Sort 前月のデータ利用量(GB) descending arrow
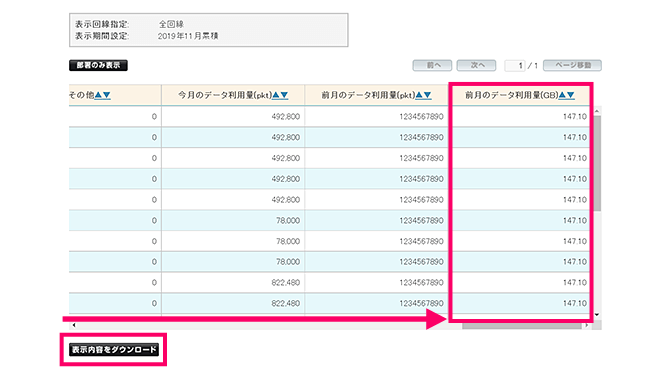The width and height of the screenshot is (672, 378). point(570,95)
